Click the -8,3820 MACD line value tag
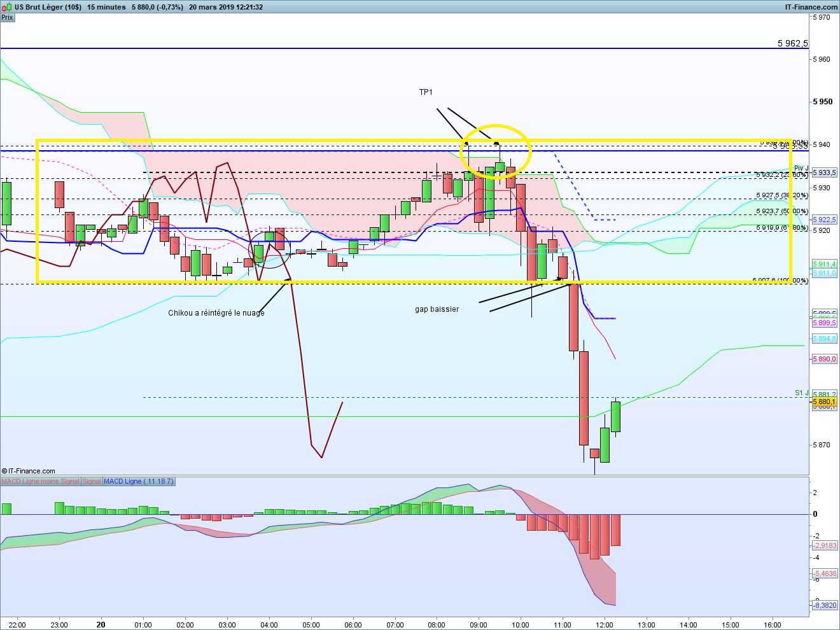This screenshot has width=840, height=630. [x=825, y=605]
